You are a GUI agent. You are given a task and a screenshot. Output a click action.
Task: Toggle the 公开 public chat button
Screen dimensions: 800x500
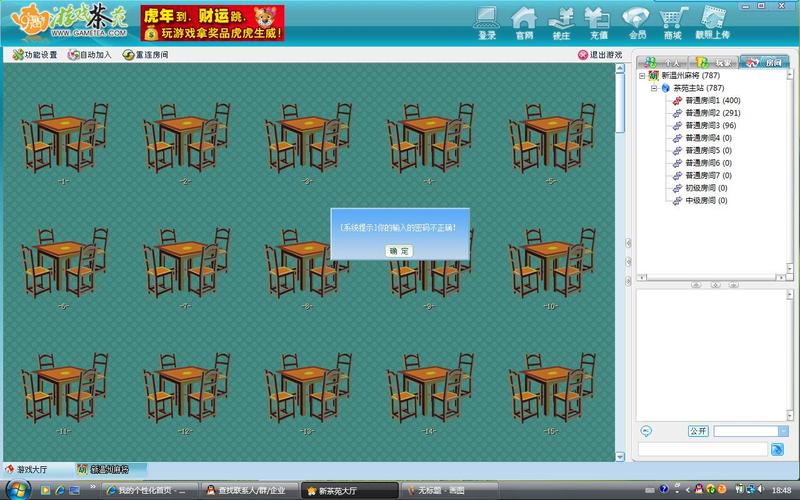point(698,431)
